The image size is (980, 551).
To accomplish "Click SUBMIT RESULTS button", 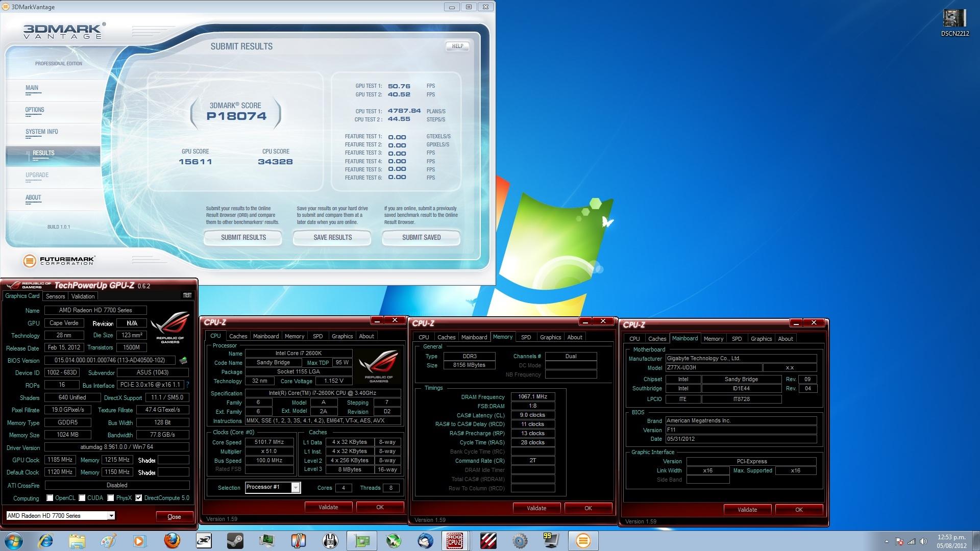I will [243, 238].
